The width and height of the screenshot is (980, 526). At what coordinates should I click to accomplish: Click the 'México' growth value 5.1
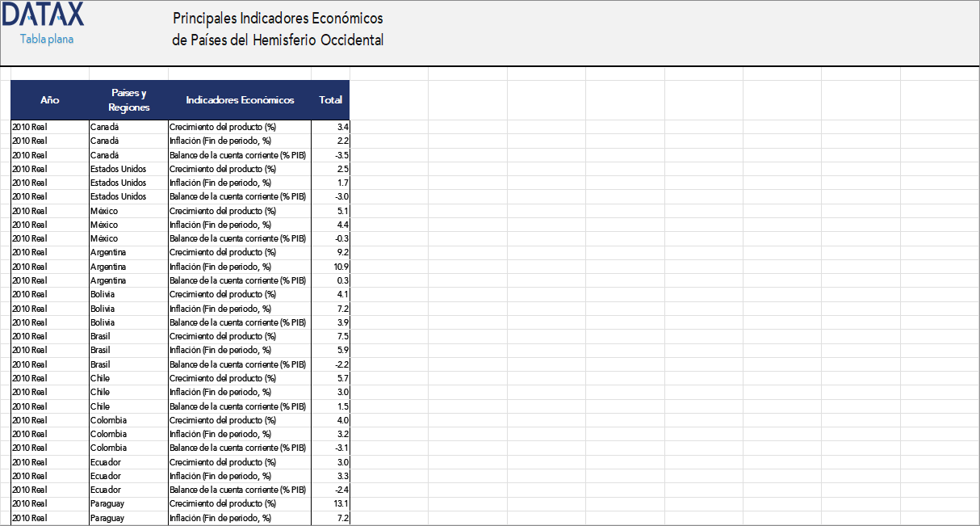coord(342,210)
